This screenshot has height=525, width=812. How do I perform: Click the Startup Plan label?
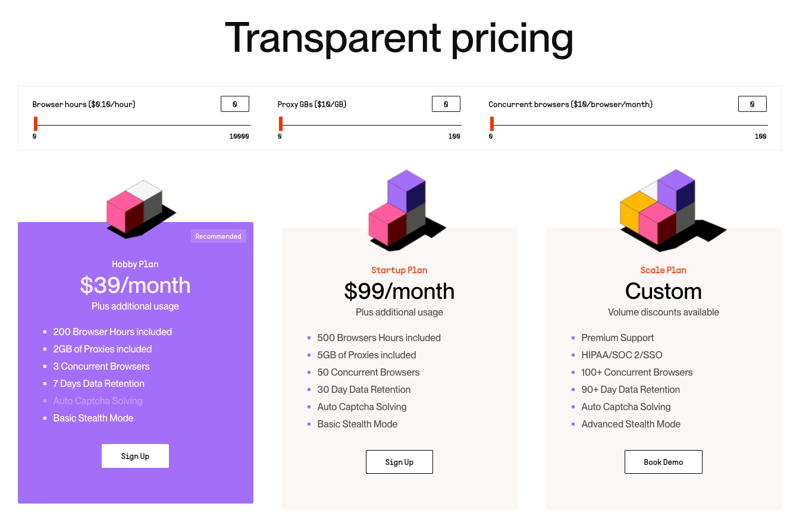coord(399,270)
